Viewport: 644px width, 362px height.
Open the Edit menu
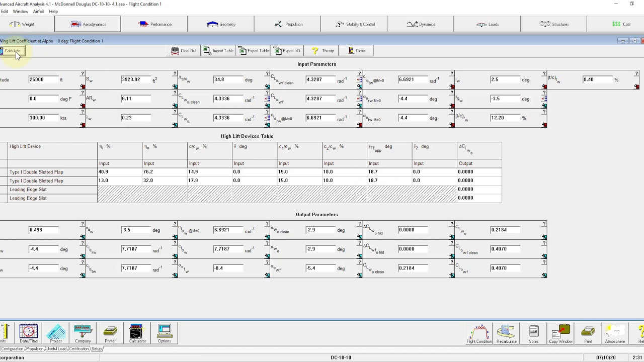click(4, 11)
